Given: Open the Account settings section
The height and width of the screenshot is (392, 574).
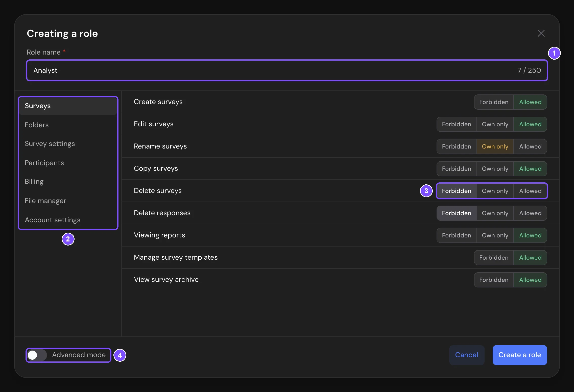Looking at the screenshot, I should (x=68, y=220).
